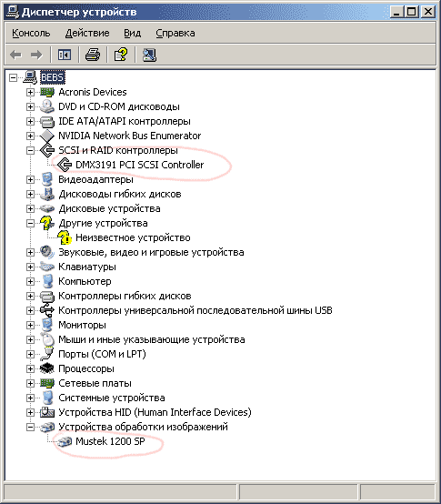Click the Процессоры chip icon
Image resolution: width=441 pixels, height=504 pixels.
point(47,368)
